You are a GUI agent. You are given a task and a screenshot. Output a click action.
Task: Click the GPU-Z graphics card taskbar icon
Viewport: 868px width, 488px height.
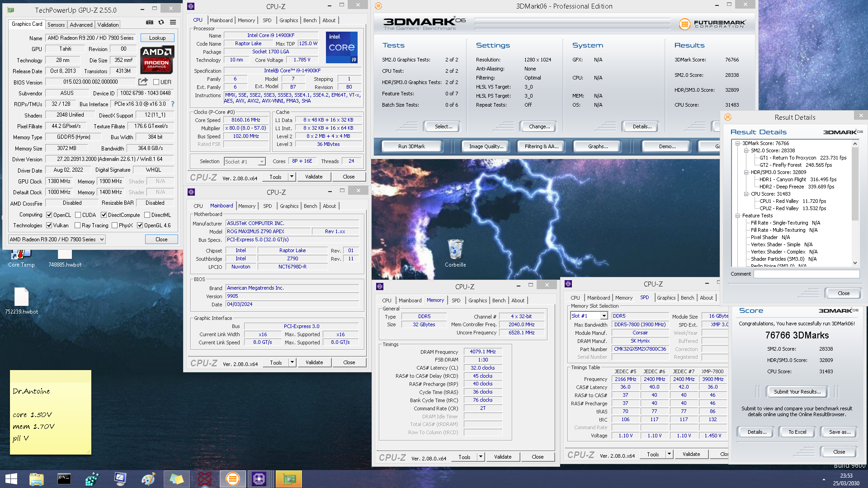(x=288, y=479)
